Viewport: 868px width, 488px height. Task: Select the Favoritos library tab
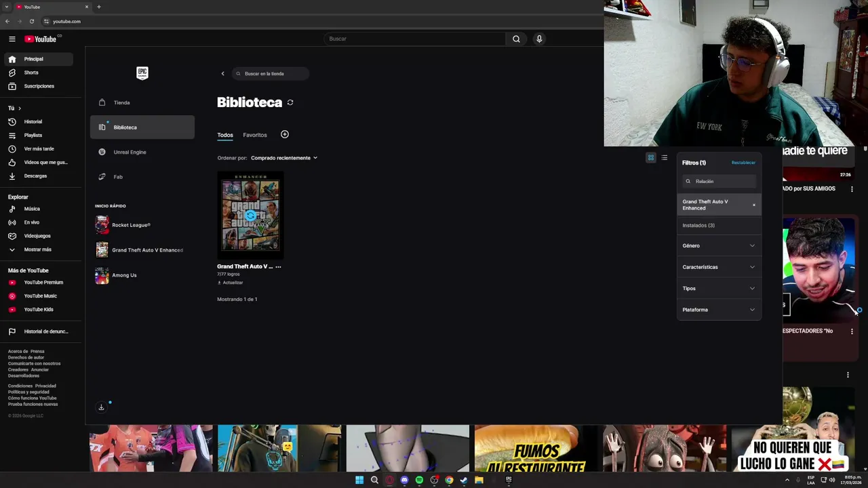click(255, 135)
